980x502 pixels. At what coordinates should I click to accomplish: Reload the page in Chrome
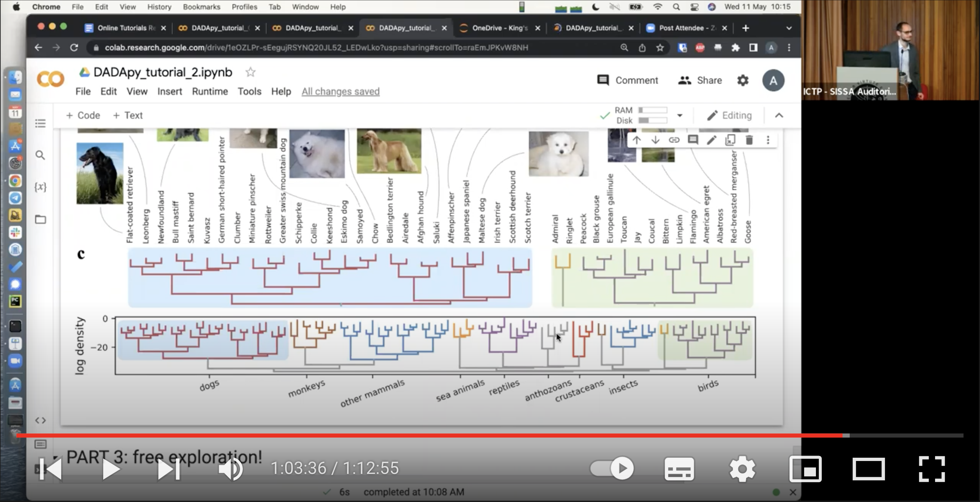pos(74,48)
